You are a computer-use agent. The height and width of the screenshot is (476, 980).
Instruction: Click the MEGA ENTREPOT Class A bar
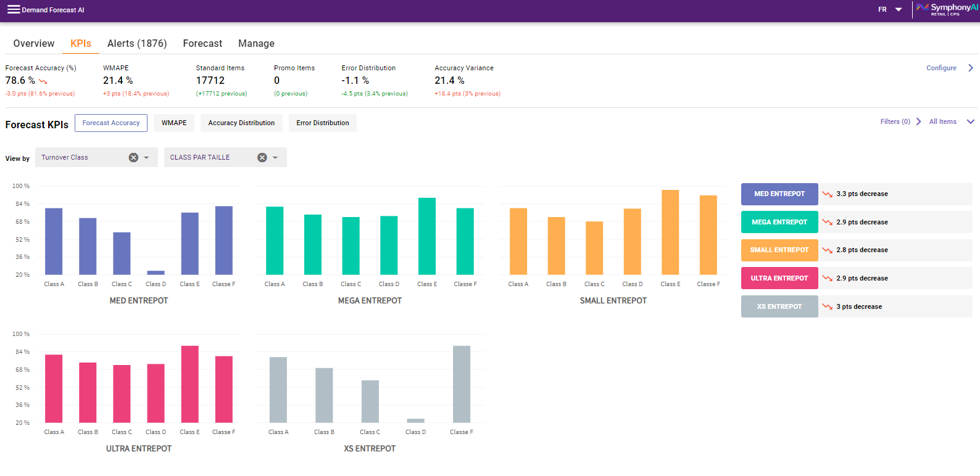(x=275, y=240)
